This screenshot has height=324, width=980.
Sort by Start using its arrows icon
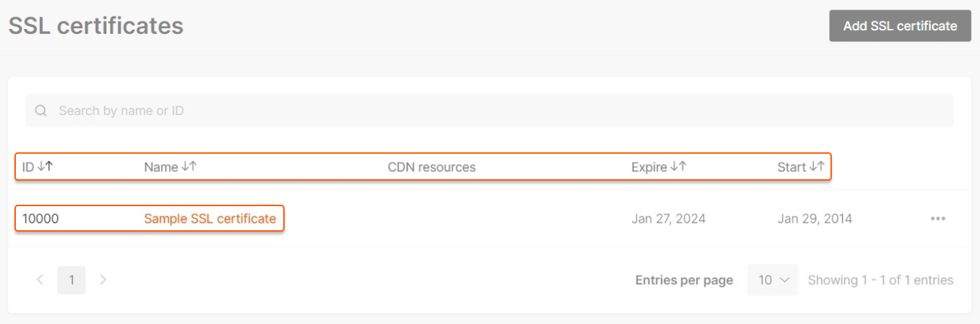pyautogui.click(x=817, y=167)
